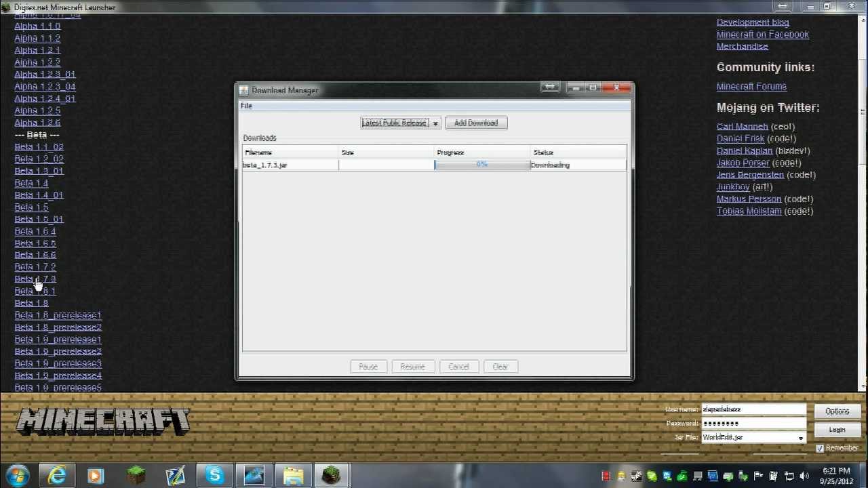Open the Skype taskbar icon
The width and height of the screenshot is (868, 488).
(x=214, y=475)
